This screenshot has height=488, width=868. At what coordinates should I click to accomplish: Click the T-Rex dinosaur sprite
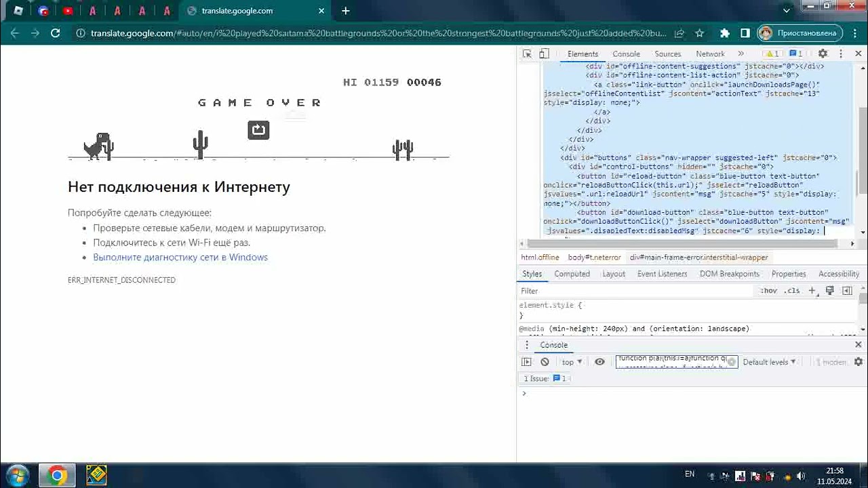tap(98, 146)
